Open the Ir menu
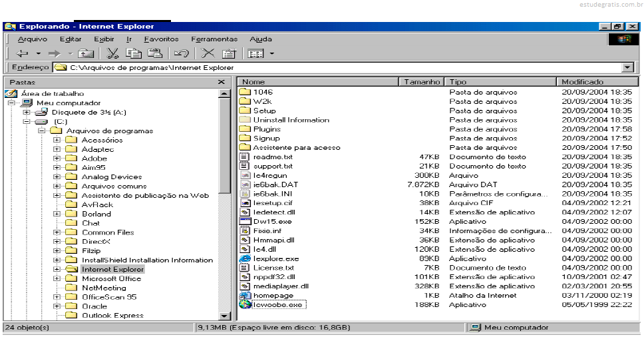Screen dimensions: 644x337 tap(129, 39)
